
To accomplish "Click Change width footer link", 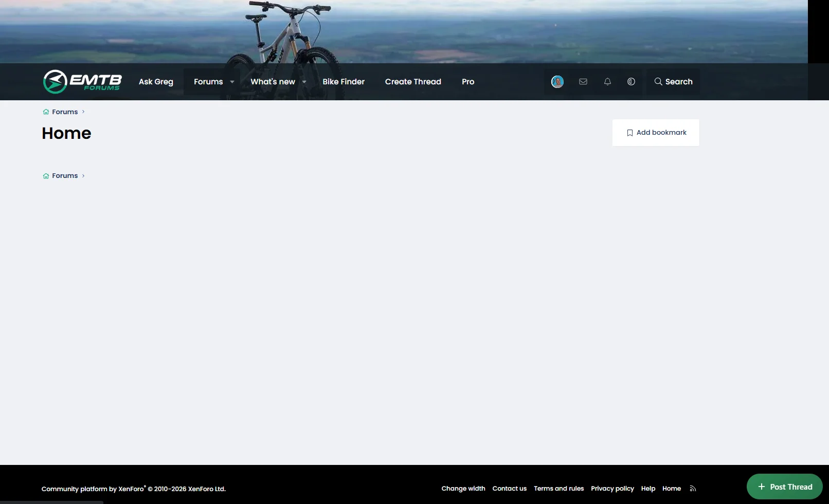I will point(463,489).
